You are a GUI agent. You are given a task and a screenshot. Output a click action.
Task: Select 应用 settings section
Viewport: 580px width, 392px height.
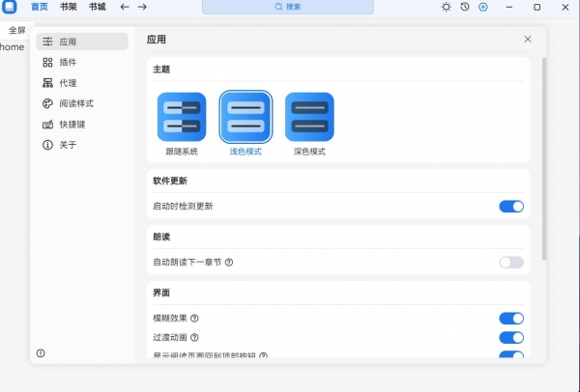(82, 42)
